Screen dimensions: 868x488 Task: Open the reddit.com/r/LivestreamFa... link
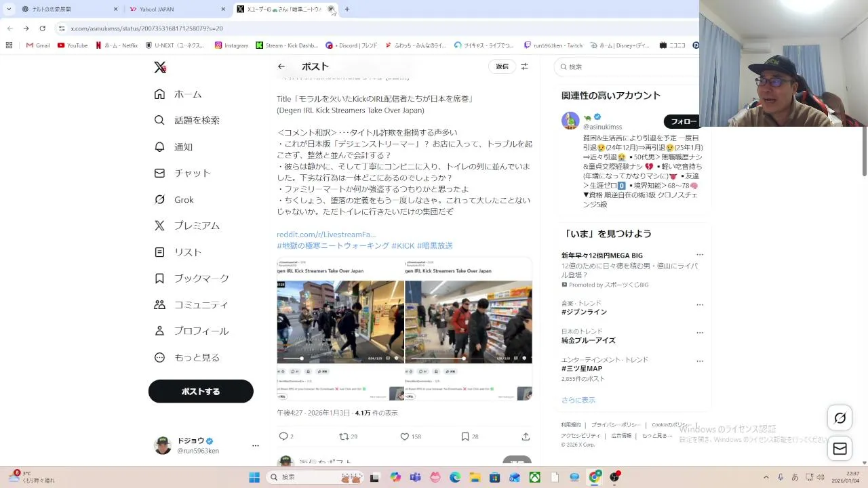[x=326, y=235]
